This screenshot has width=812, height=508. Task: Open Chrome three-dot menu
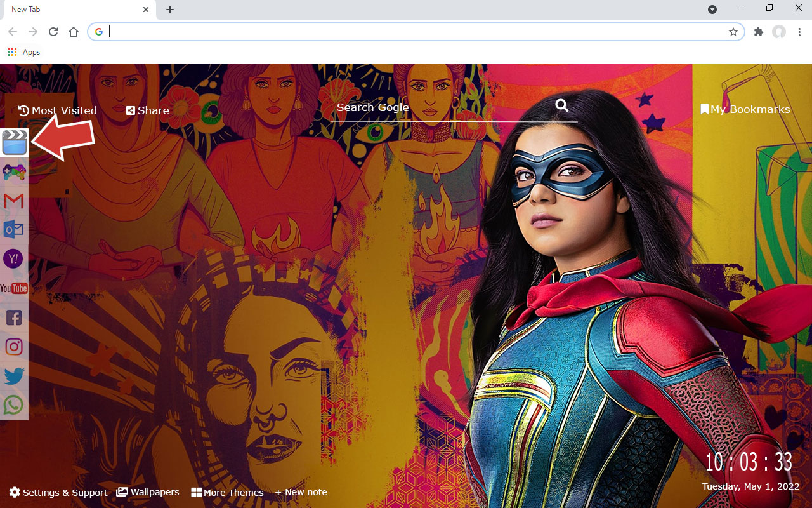click(799, 32)
